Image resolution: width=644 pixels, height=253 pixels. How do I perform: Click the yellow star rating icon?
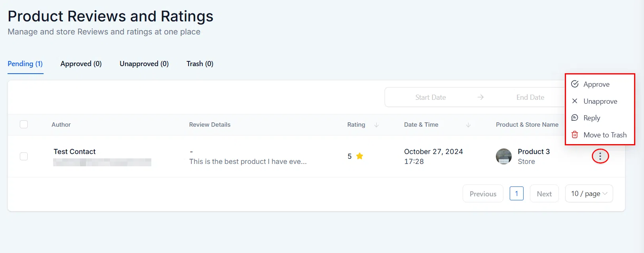point(360,156)
